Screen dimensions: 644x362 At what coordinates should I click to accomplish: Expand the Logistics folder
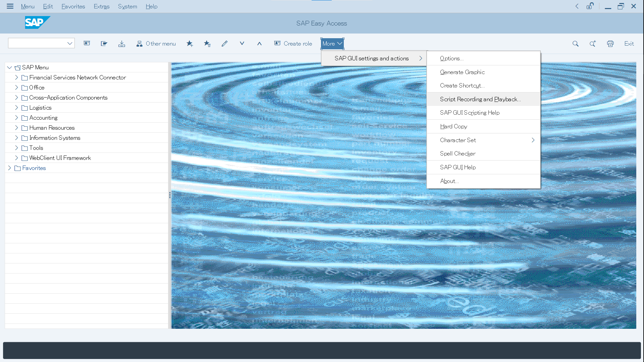tap(16, 108)
